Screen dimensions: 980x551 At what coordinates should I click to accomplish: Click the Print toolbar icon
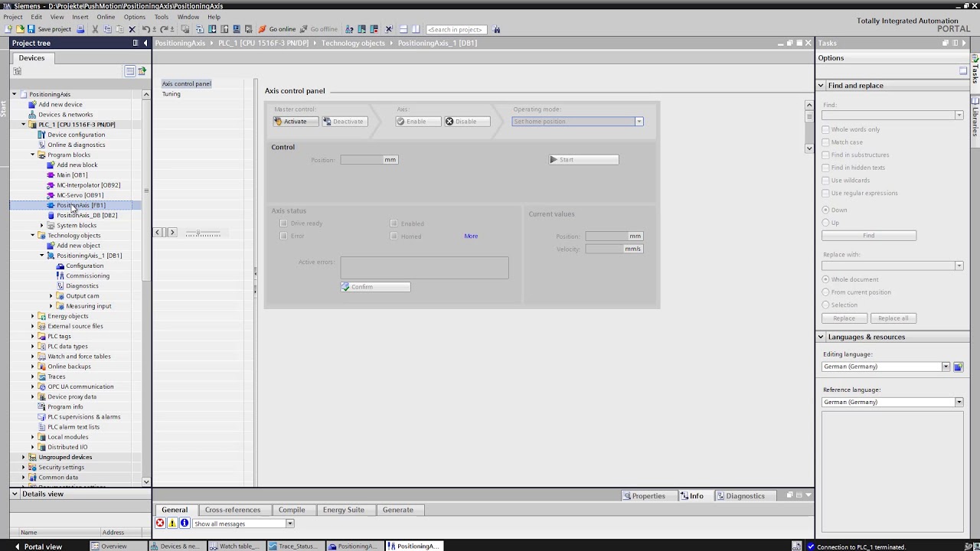(80, 29)
